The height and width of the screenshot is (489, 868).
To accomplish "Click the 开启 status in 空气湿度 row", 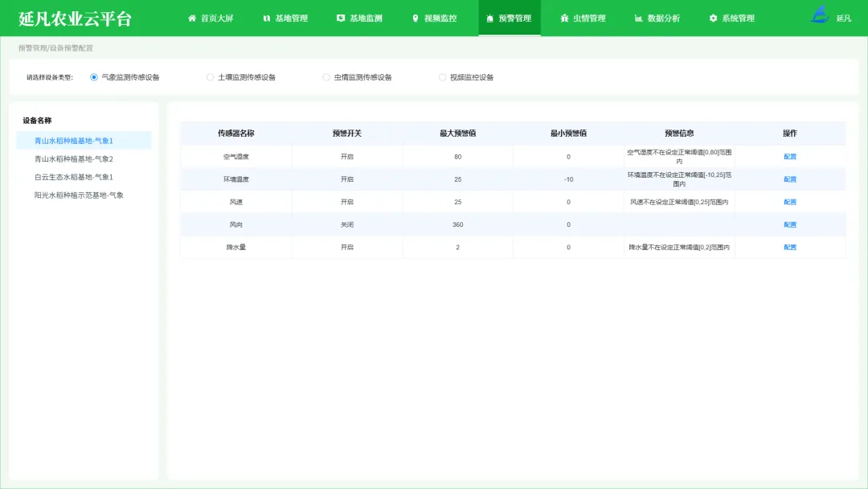I will tap(347, 157).
